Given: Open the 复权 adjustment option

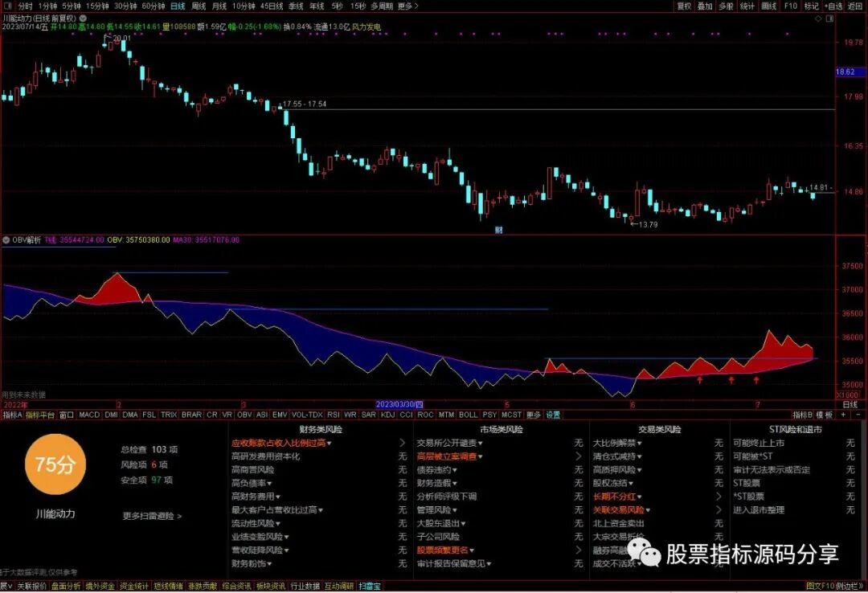Looking at the screenshot, I should (684, 6).
